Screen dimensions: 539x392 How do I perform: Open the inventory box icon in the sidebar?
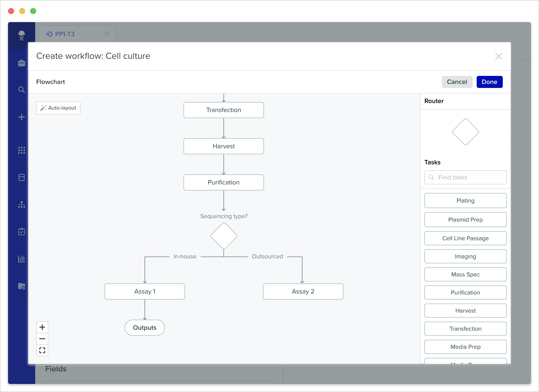click(x=22, y=177)
